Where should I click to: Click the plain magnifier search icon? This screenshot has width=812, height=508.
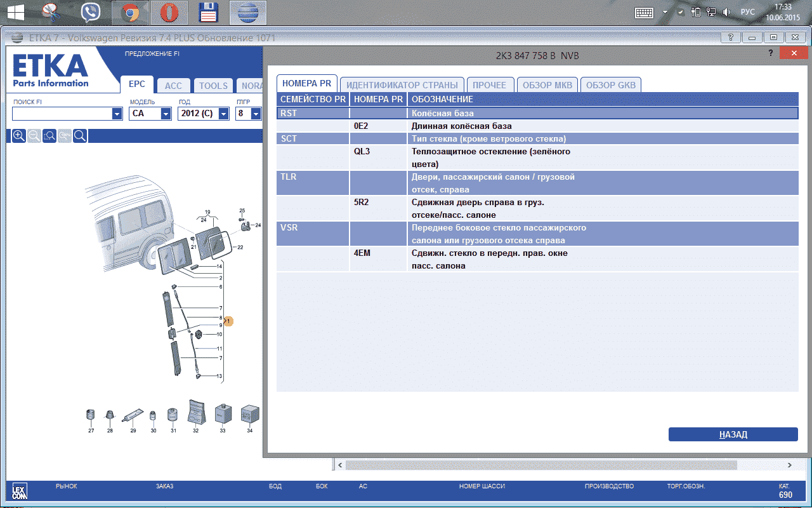click(80, 135)
